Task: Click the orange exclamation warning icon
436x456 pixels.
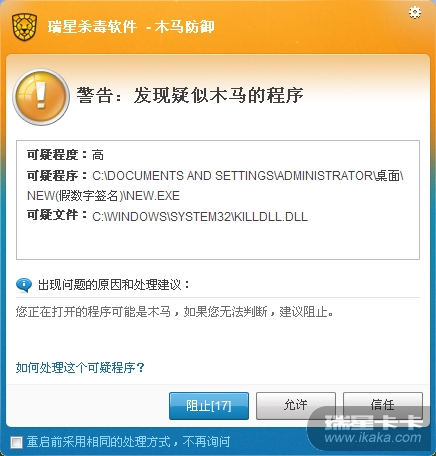Action: (41, 97)
